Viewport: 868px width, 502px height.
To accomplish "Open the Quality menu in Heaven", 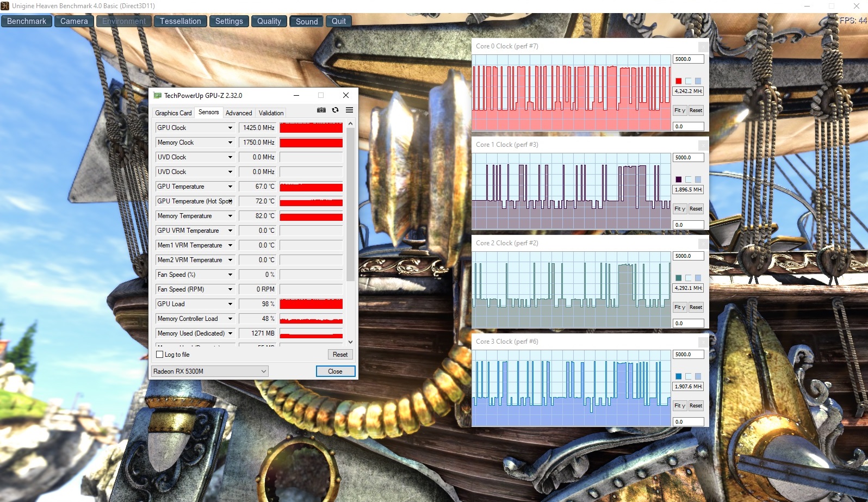I will click(x=269, y=21).
